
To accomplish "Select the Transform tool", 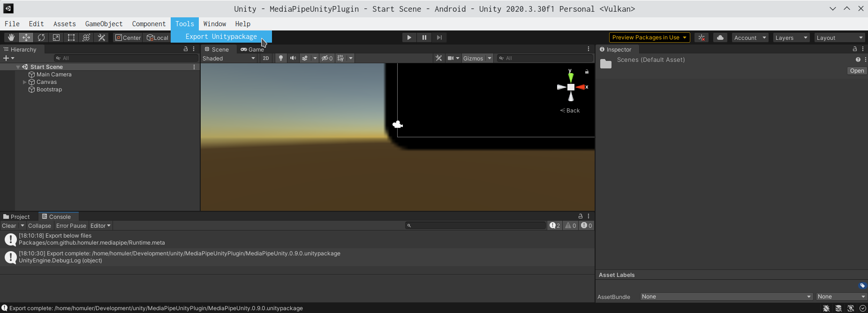I will click(86, 37).
